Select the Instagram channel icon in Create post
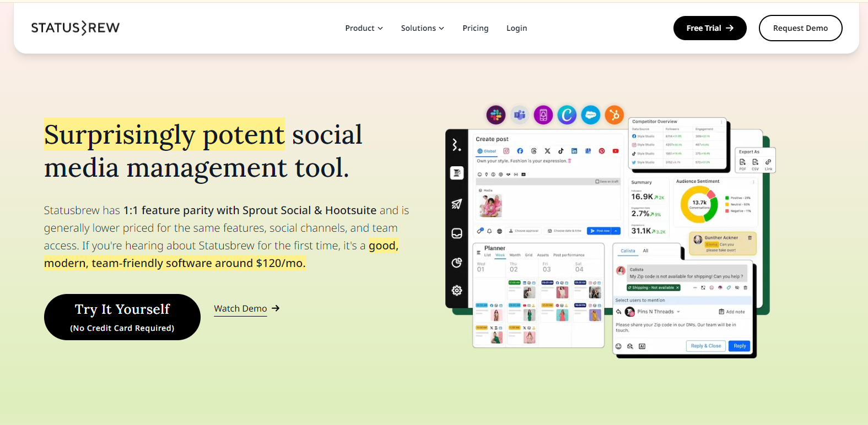Image resolution: width=868 pixels, height=425 pixels. (506, 151)
